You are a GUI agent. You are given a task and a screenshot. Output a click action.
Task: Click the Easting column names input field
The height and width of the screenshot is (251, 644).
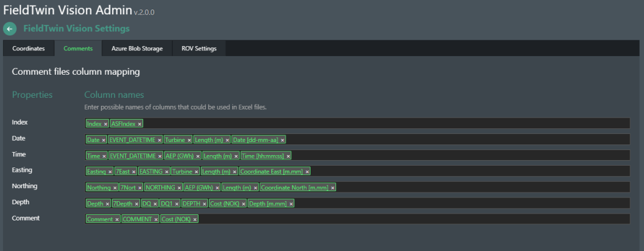357,171
